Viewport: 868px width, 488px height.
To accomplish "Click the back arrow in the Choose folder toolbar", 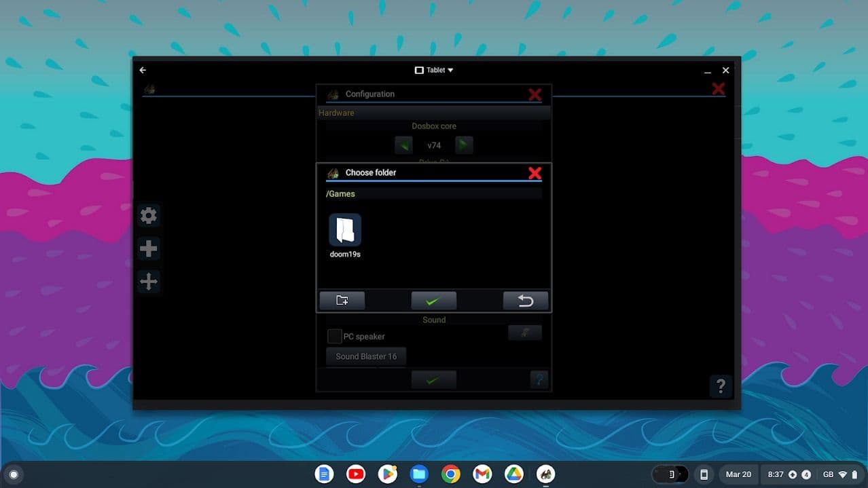I will pos(525,299).
